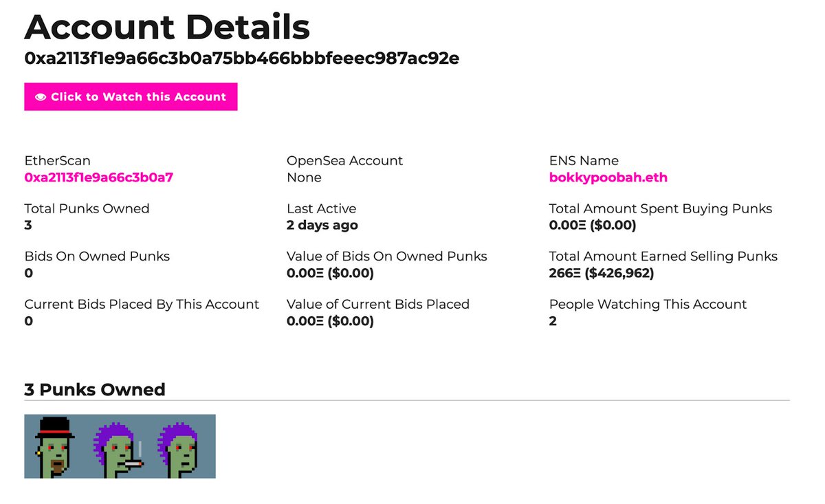
Task: Click the Value of Current Bids Placed label
Action: (x=378, y=304)
